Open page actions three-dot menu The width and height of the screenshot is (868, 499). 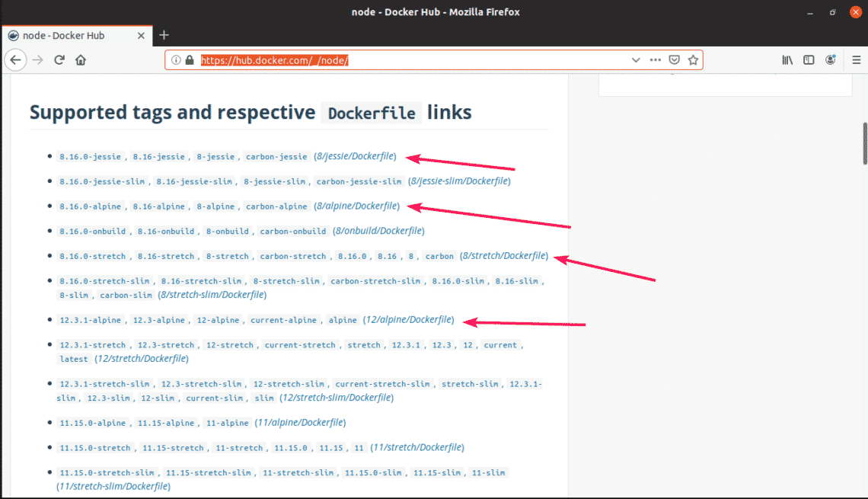coord(655,60)
